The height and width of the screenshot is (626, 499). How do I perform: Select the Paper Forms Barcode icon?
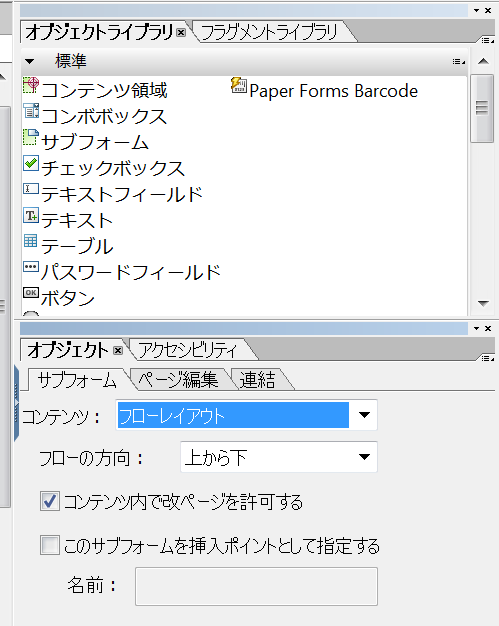[x=239, y=85]
